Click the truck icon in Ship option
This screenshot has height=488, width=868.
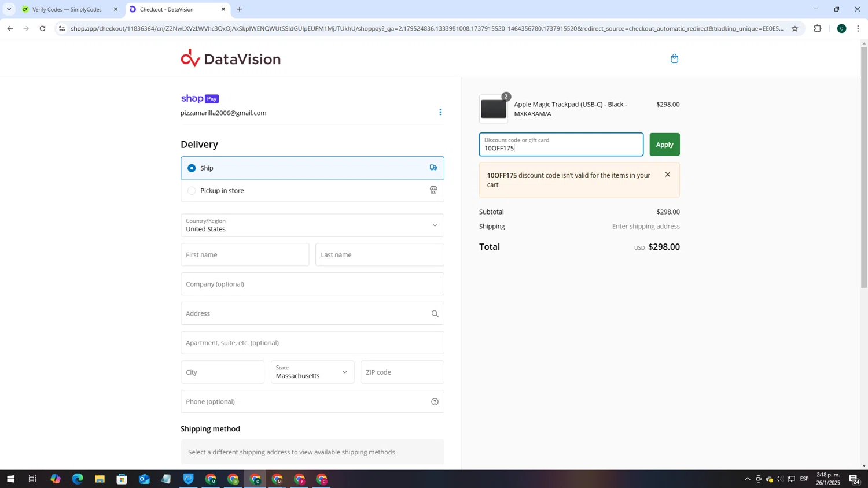click(433, 168)
